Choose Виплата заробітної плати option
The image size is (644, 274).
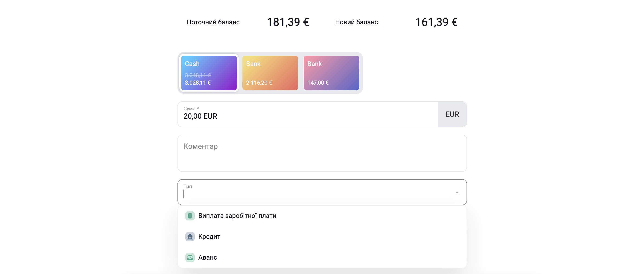tap(322, 216)
